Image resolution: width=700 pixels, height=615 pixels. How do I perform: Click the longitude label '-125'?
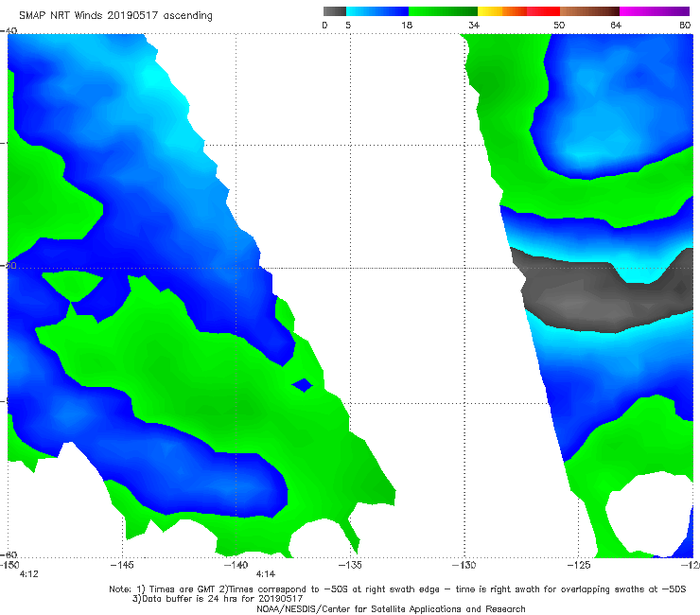[x=579, y=565]
